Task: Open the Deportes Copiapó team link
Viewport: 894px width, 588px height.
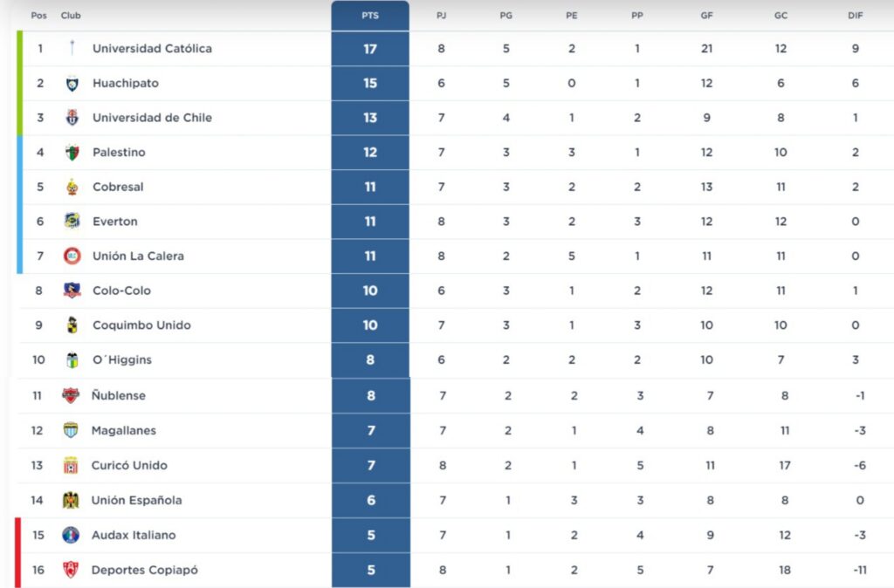Action: [x=145, y=570]
